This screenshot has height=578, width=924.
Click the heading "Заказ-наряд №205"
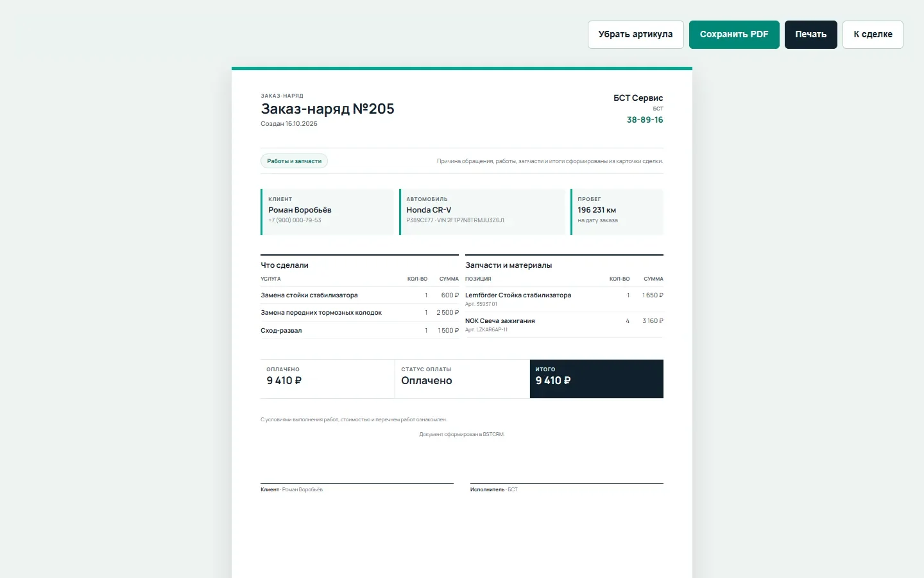point(327,109)
